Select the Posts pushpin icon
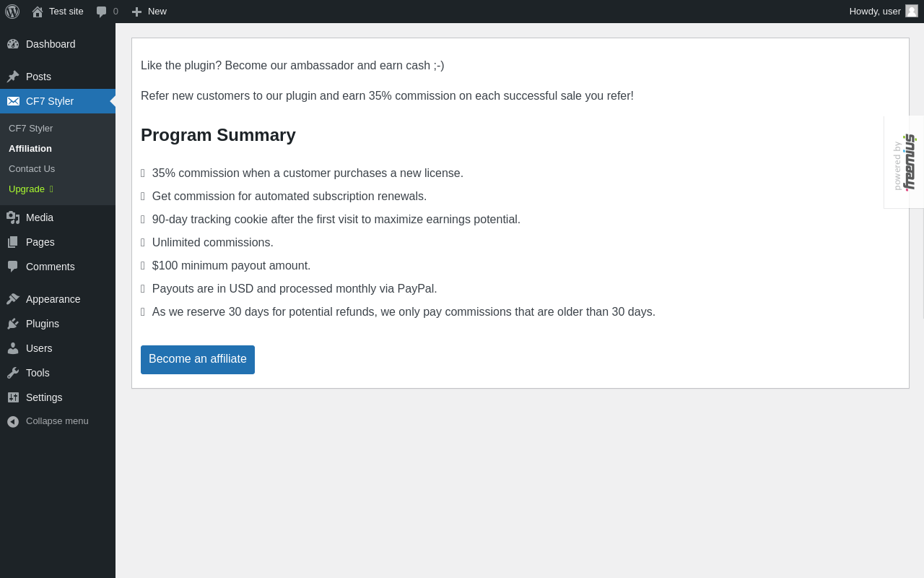The image size is (924, 578). 13,77
